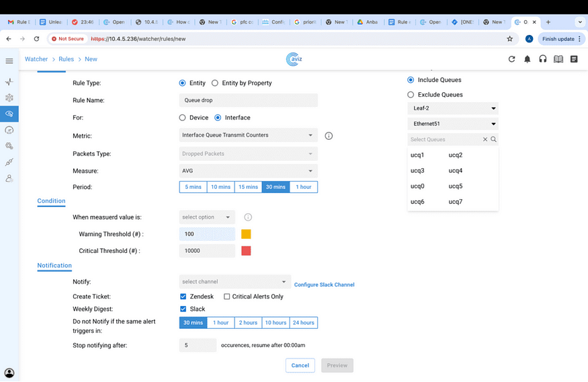Go to Rules breadcrumb
Image resolution: width=588 pixels, height=382 pixels.
pos(66,59)
